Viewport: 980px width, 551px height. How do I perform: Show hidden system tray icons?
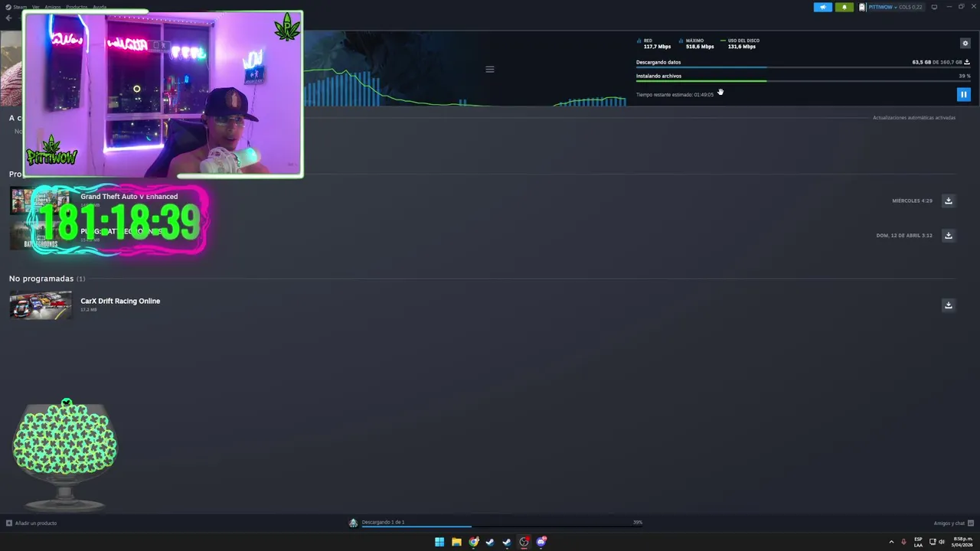[891, 542]
